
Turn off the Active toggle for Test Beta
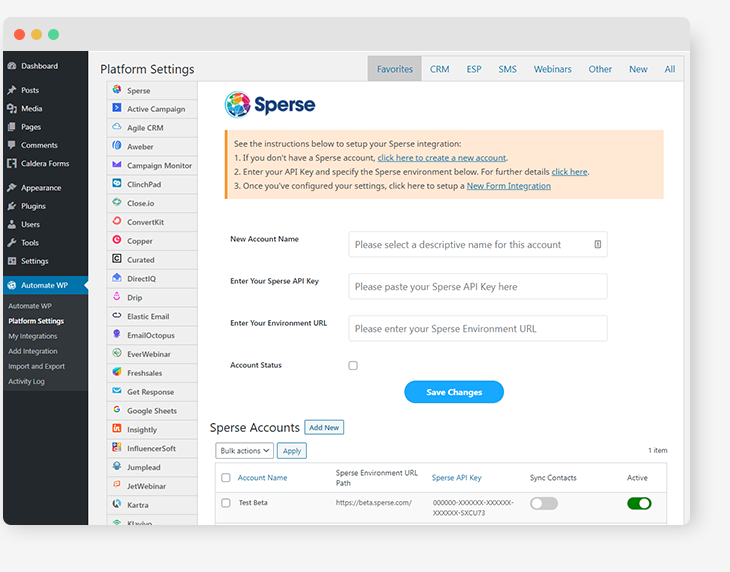pos(639,503)
